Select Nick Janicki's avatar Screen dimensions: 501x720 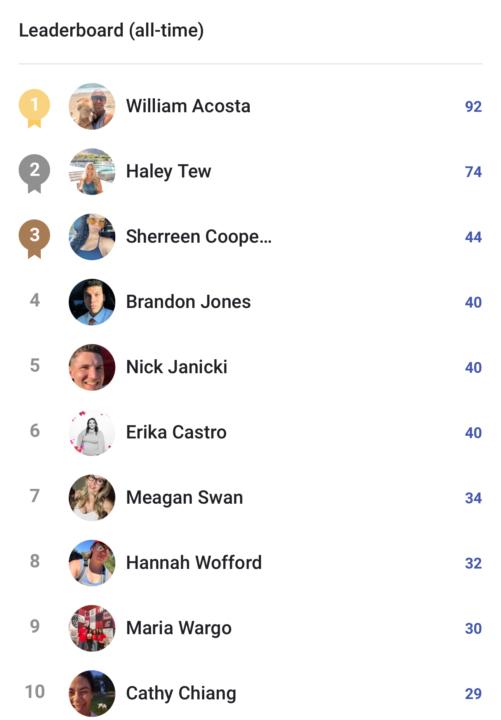pyautogui.click(x=92, y=367)
